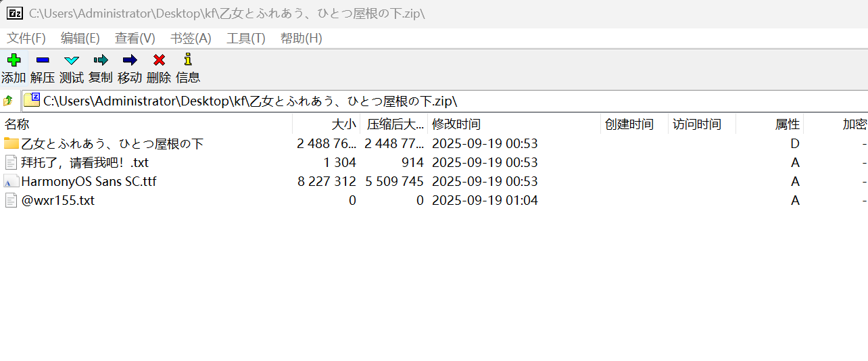868x361 pixels.
Task: Click the up-folder icon beside address bar
Action: [x=8, y=101]
